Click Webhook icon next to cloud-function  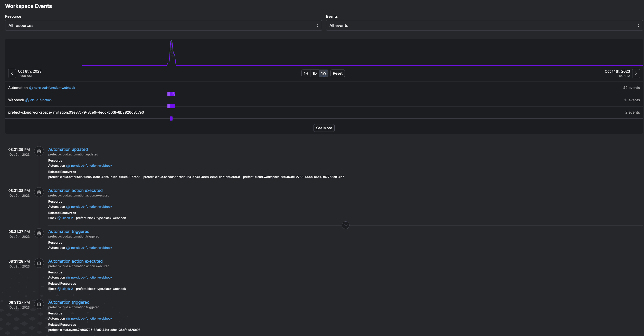coord(27,100)
